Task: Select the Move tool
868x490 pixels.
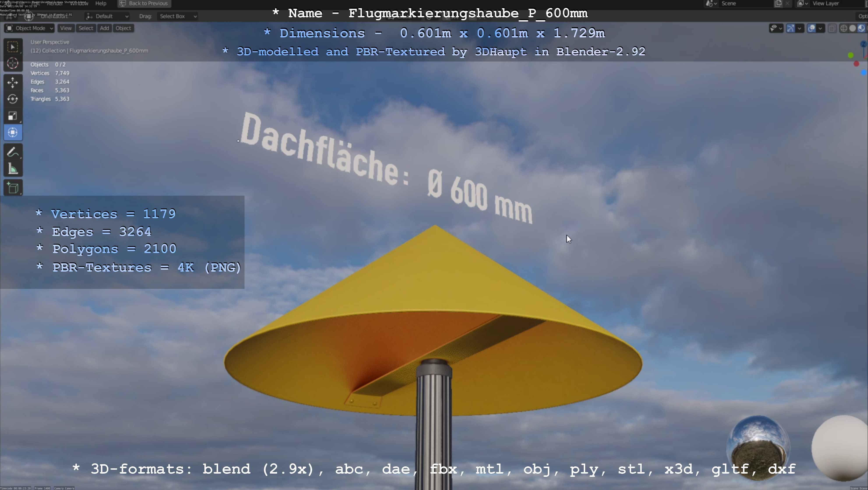Action: coord(13,82)
